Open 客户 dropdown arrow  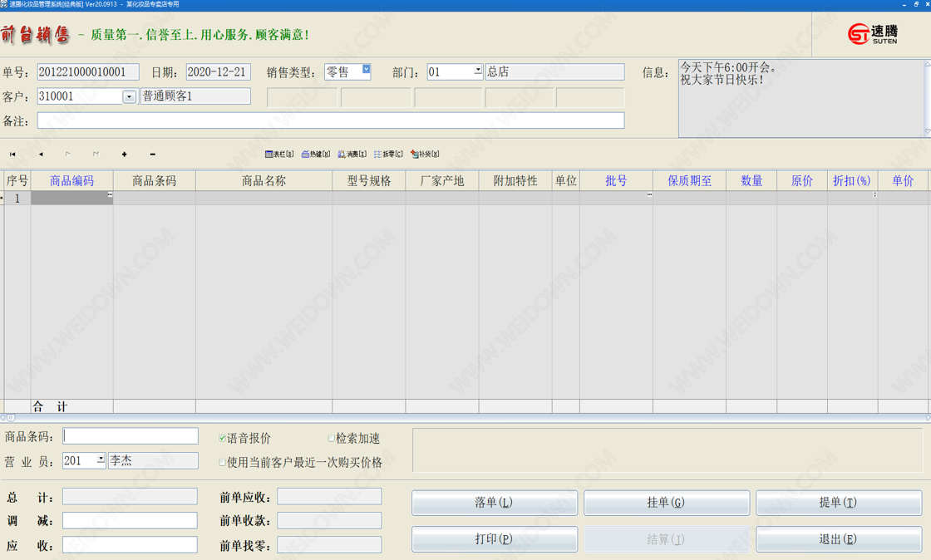coord(130,96)
